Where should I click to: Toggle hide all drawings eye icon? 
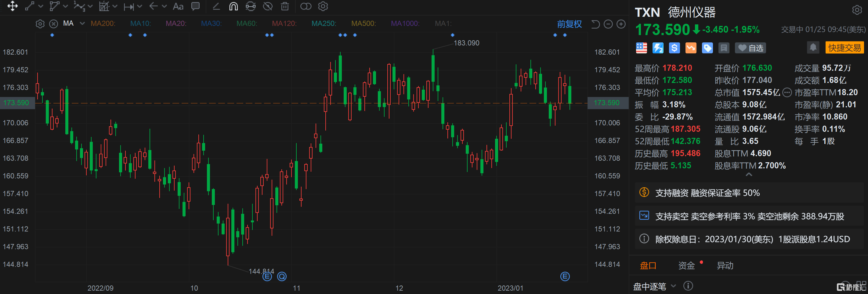pyautogui.click(x=268, y=6)
